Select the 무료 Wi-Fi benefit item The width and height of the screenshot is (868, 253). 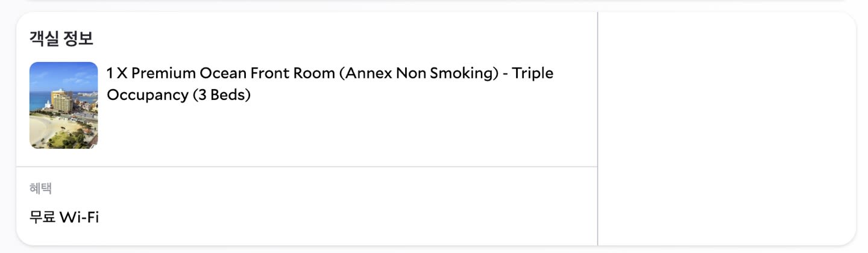(64, 217)
